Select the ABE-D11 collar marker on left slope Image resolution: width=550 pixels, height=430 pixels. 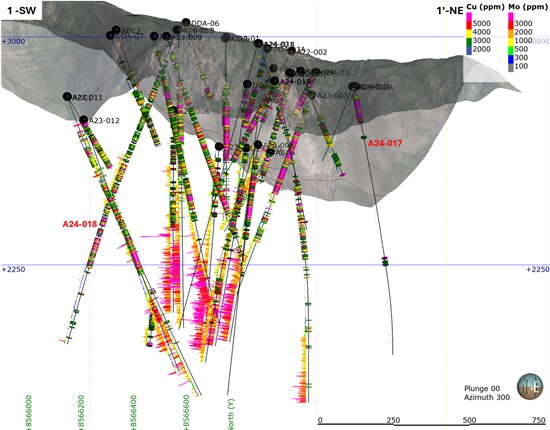click(x=67, y=96)
